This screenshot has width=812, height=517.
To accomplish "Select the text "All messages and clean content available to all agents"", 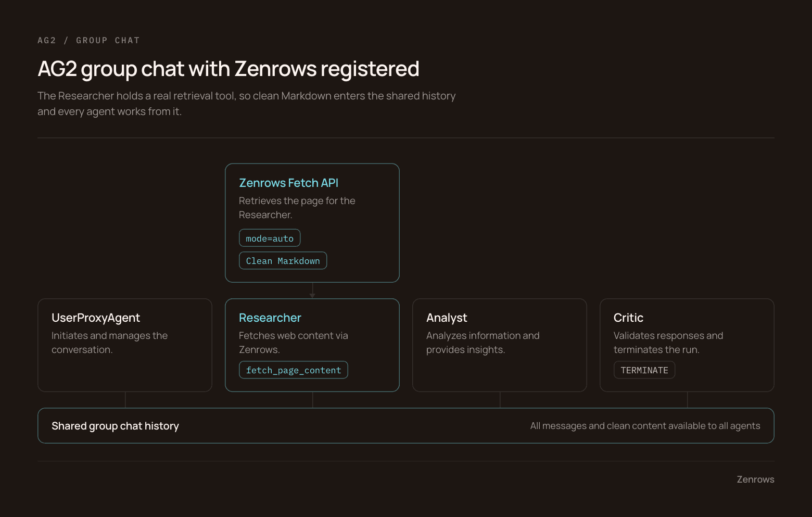I will 645,426.
